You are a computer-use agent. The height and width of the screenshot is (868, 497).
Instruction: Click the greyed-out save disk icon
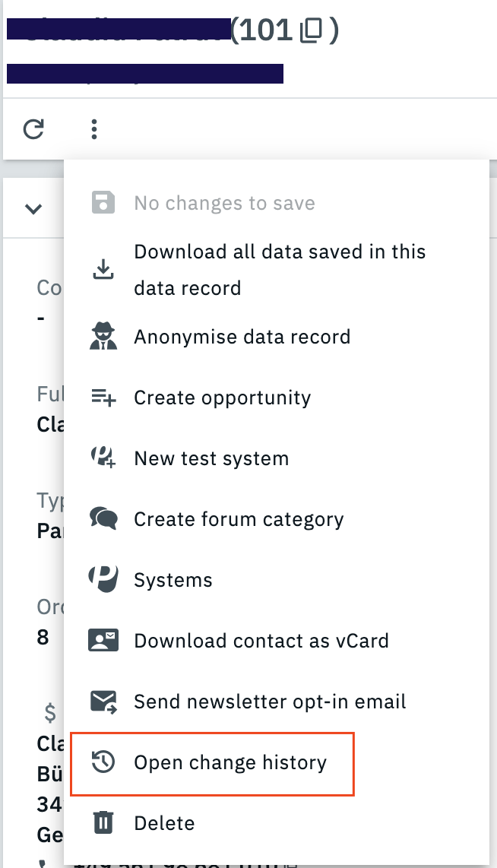click(x=103, y=202)
